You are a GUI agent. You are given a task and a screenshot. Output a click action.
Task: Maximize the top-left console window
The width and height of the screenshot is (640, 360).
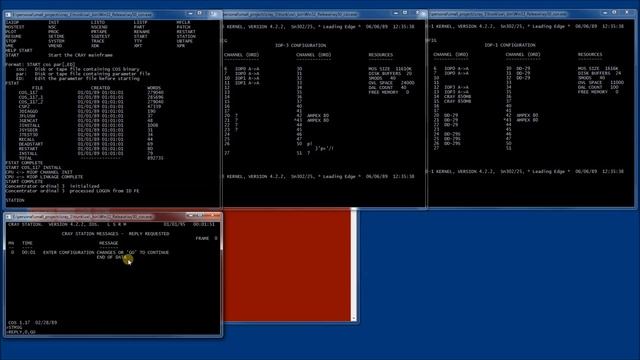tap(200, 14)
